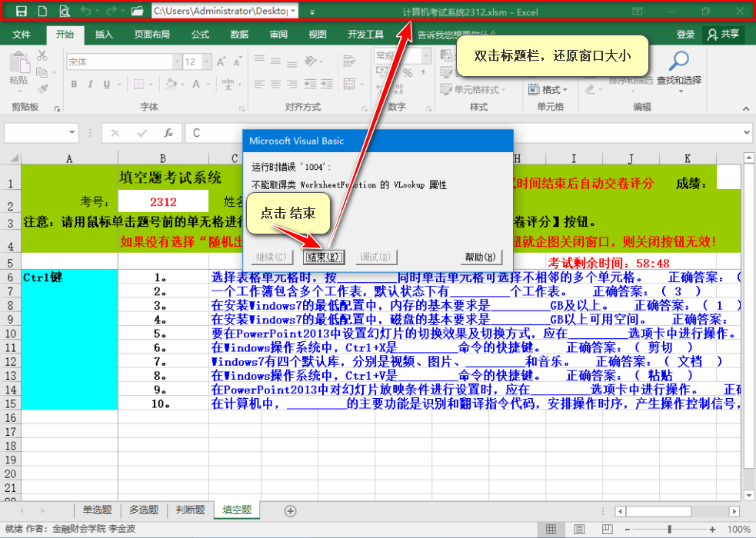
Task: Open Print Preview from quick access toolbar
Action: pos(65,11)
